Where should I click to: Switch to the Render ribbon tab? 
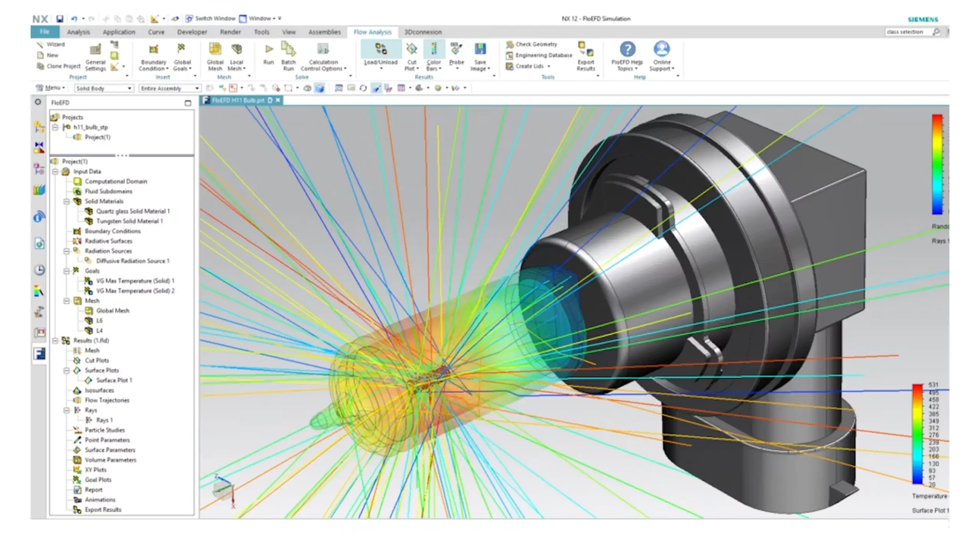pyautogui.click(x=230, y=32)
